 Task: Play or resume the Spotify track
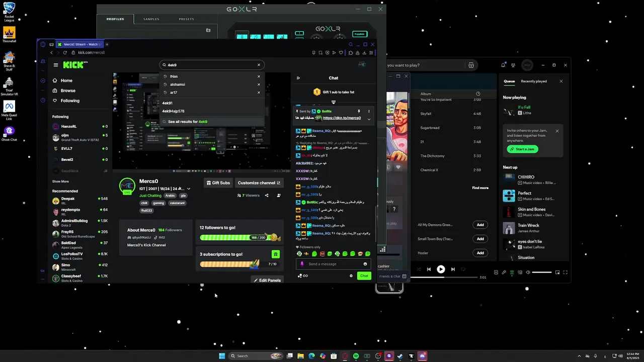click(441, 269)
